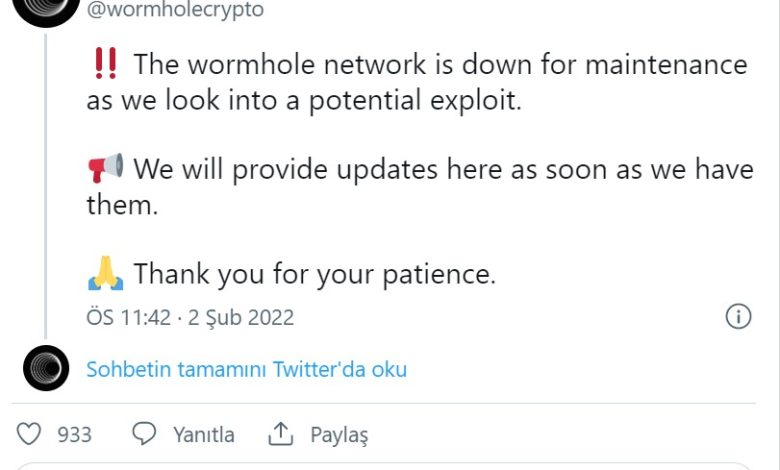Click the red double exclamation emoji
This screenshot has width=780, height=470.
pyautogui.click(x=104, y=64)
